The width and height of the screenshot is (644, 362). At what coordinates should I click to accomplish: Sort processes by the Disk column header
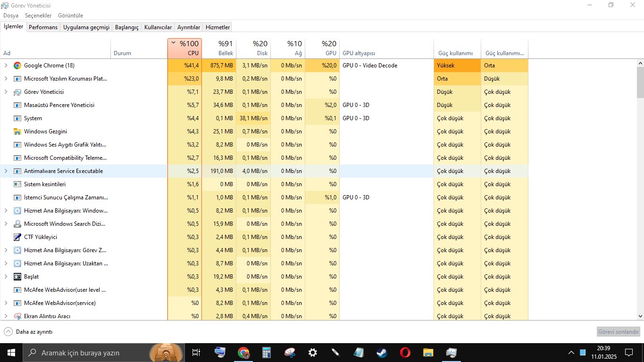(x=253, y=49)
